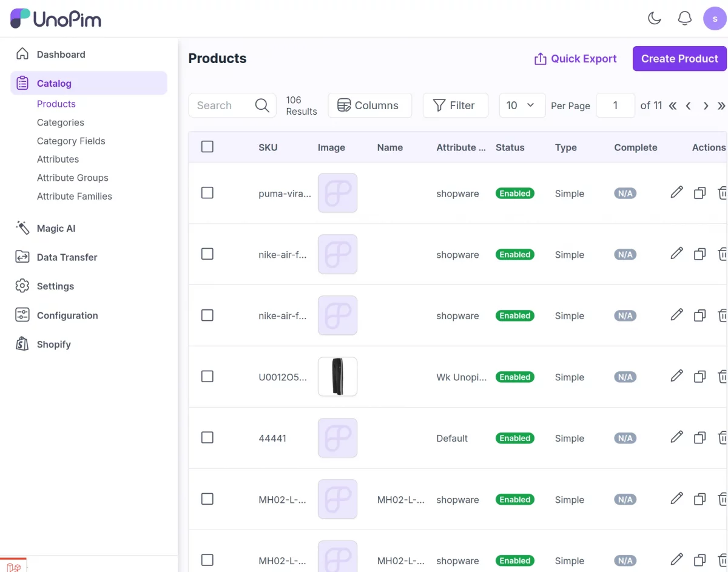Viewport: 728px width, 572px height.
Task: Open the Columns selector
Action: tap(369, 106)
